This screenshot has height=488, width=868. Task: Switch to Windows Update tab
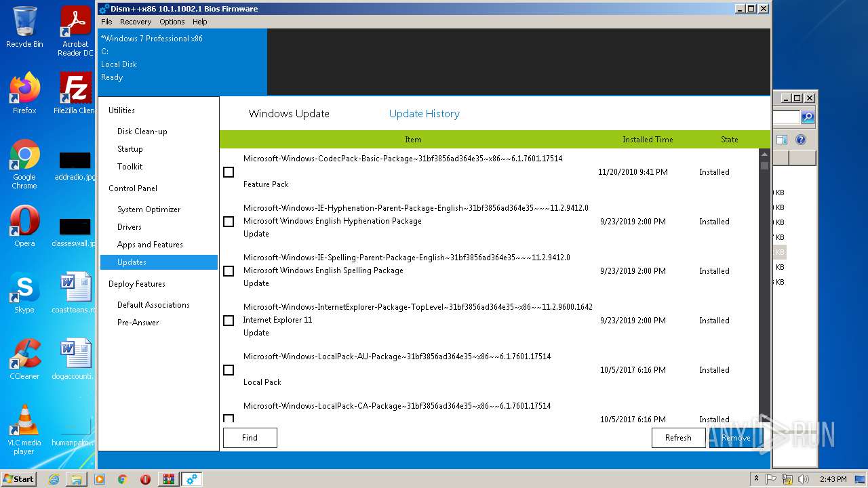pos(289,114)
